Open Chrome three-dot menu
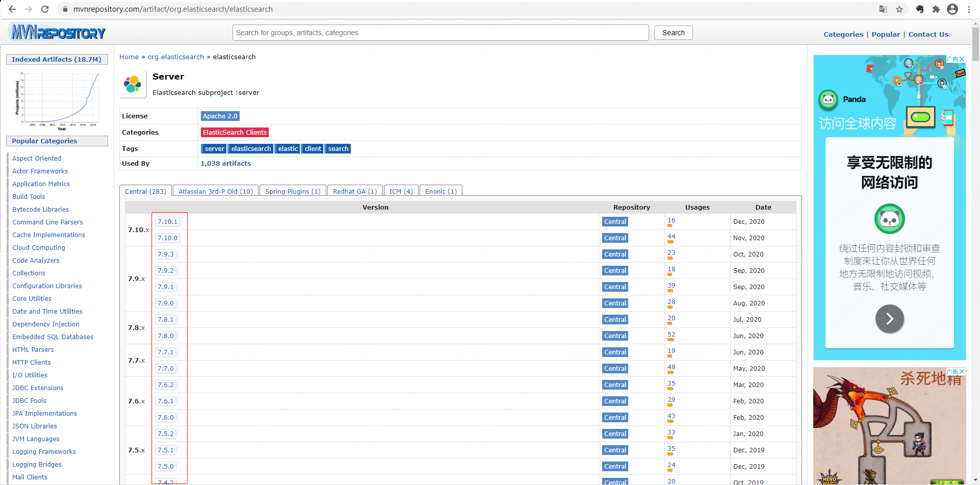 pos(969,9)
